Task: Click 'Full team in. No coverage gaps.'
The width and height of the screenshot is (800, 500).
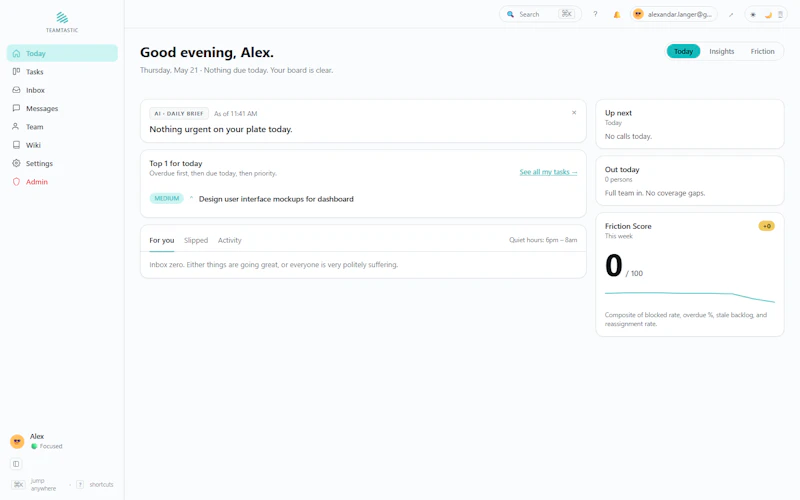Action: (x=655, y=193)
